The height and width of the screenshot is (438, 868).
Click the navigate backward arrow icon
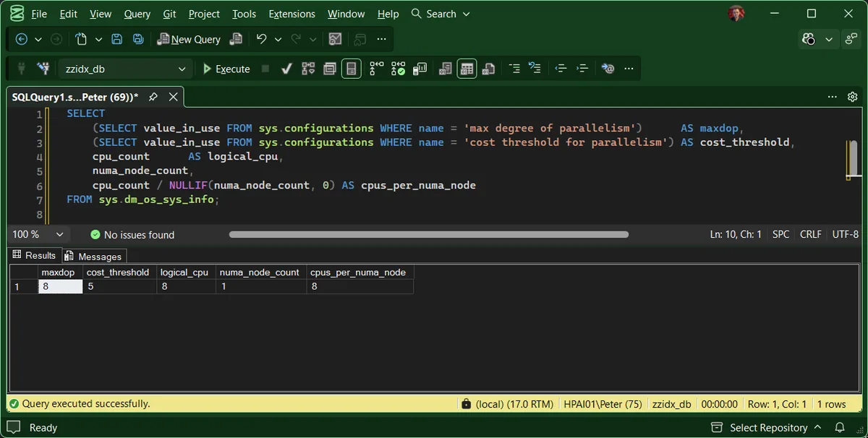(22, 39)
